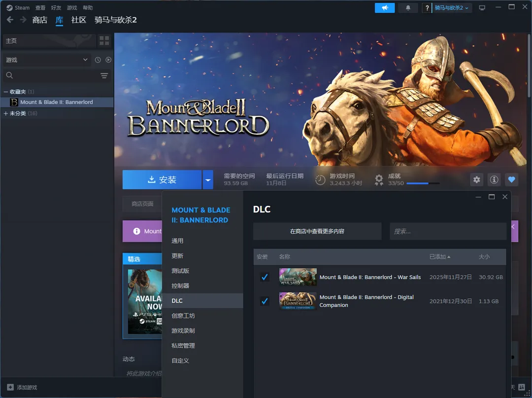Toggle library grid view icon
The width and height of the screenshot is (532, 398).
click(x=104, y=40)
